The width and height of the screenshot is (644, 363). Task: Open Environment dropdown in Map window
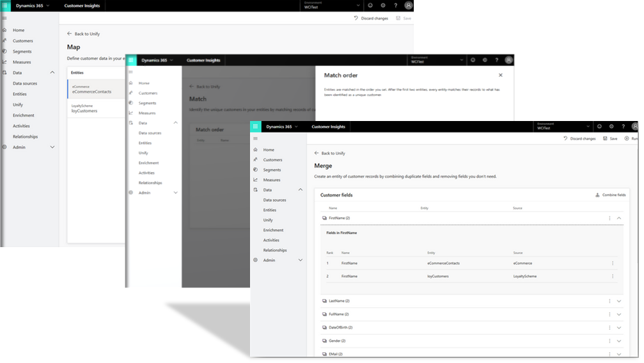332,5
